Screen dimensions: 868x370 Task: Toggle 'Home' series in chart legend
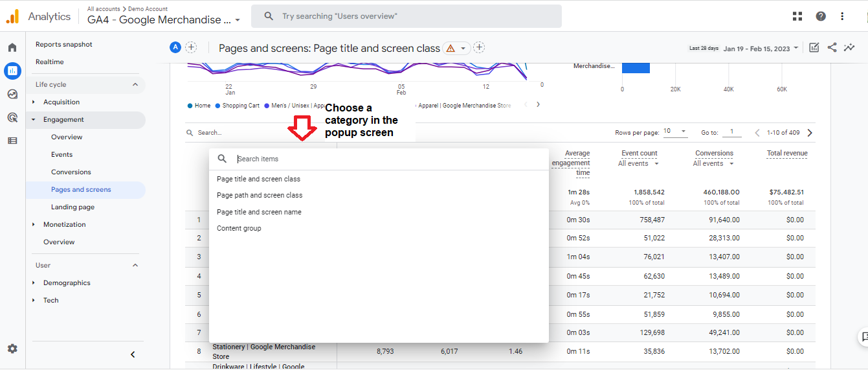tap(199, 106)
